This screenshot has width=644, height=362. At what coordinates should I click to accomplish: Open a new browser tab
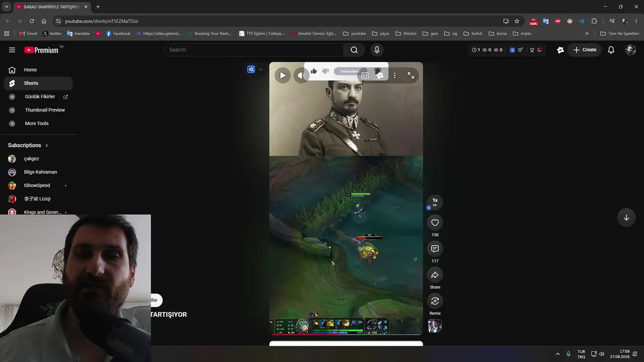click(x=98, y=7)
